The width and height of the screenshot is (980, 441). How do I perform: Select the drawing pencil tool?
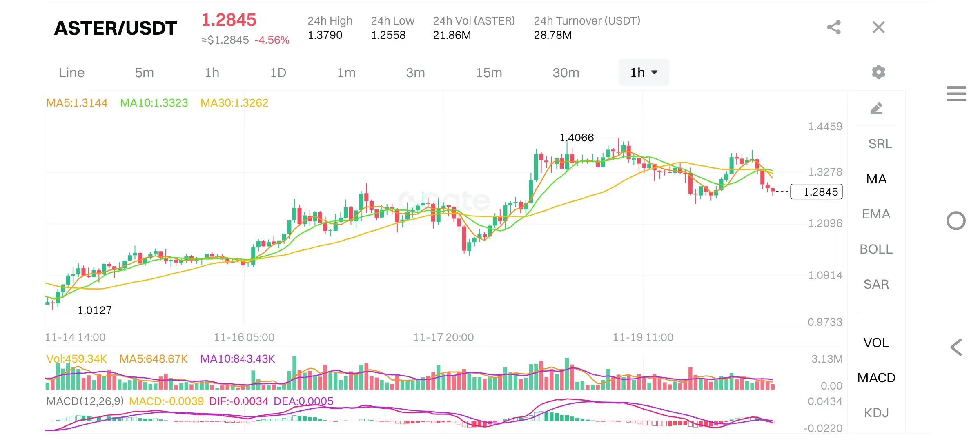pyautogui.click(x=876, y=108)
